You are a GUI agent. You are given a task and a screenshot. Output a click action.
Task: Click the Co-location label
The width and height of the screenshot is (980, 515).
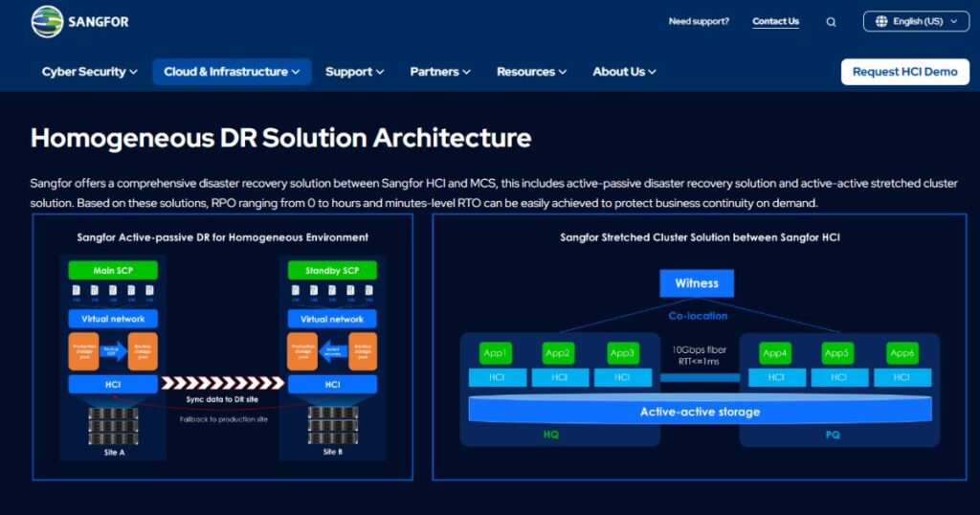698,316
